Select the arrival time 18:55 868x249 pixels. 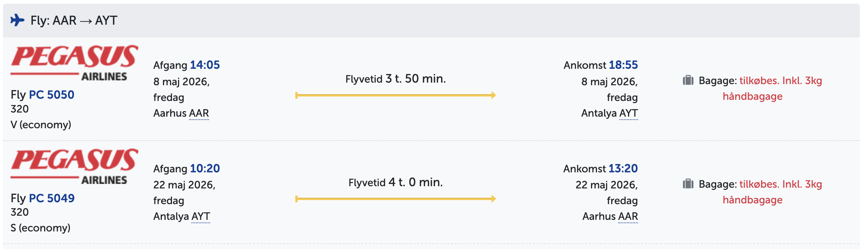click(623, 65)
